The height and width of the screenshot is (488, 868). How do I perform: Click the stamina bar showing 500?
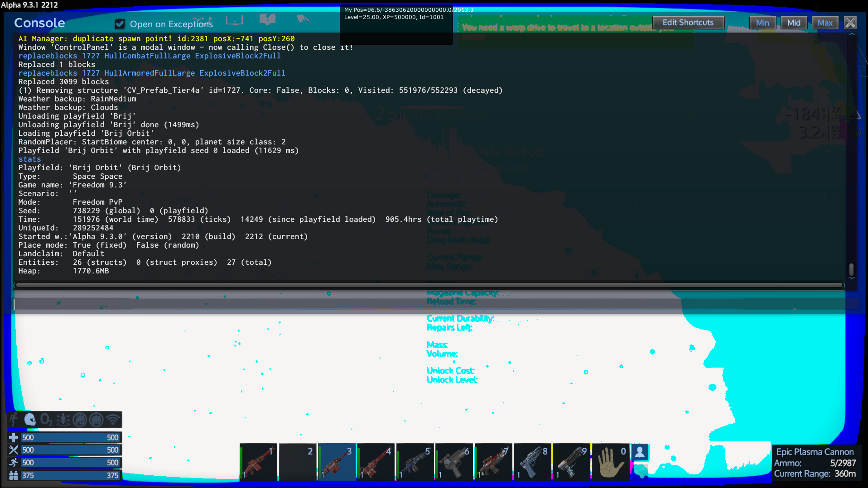click(x=70, y=463)
